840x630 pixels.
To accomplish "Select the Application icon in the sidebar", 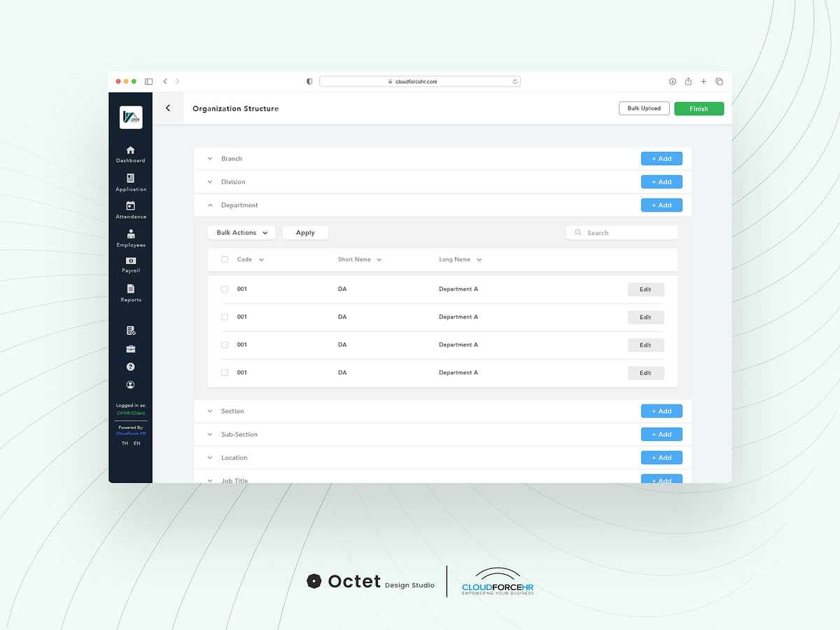I will 130,178.
